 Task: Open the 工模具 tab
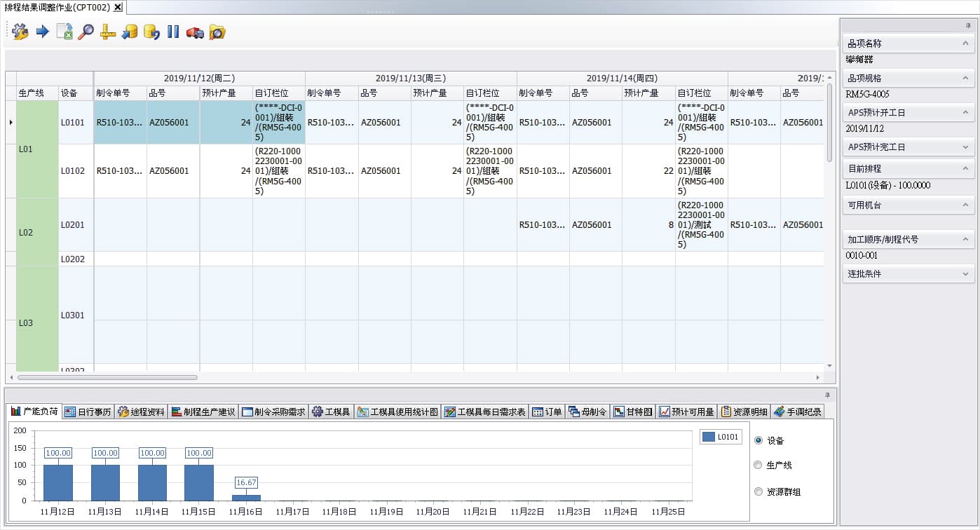coord(331,412)
